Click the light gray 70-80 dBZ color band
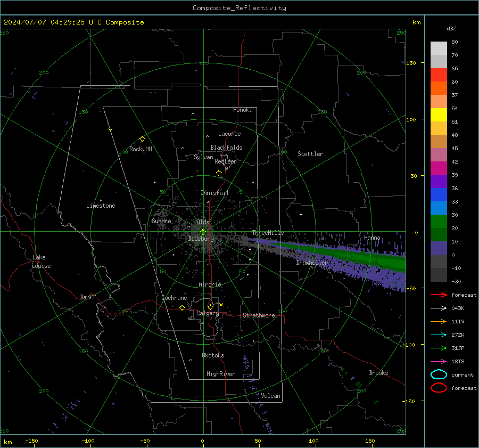Image resolution: width=479 pixels, height=448 pixels. coord(439,48)
